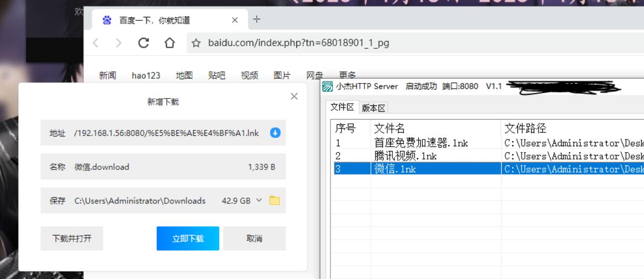Viewport: 644px width, 279px height.
Task: Click the 立即下载 button
Action: point(188,239)
